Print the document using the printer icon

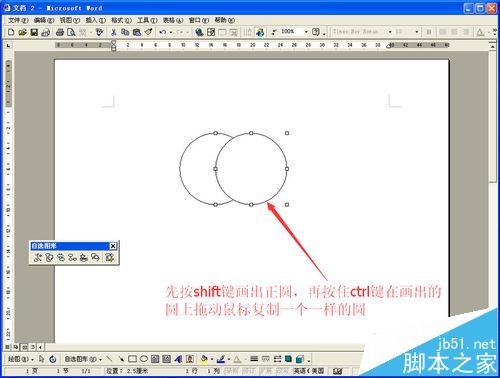(60, 32)
